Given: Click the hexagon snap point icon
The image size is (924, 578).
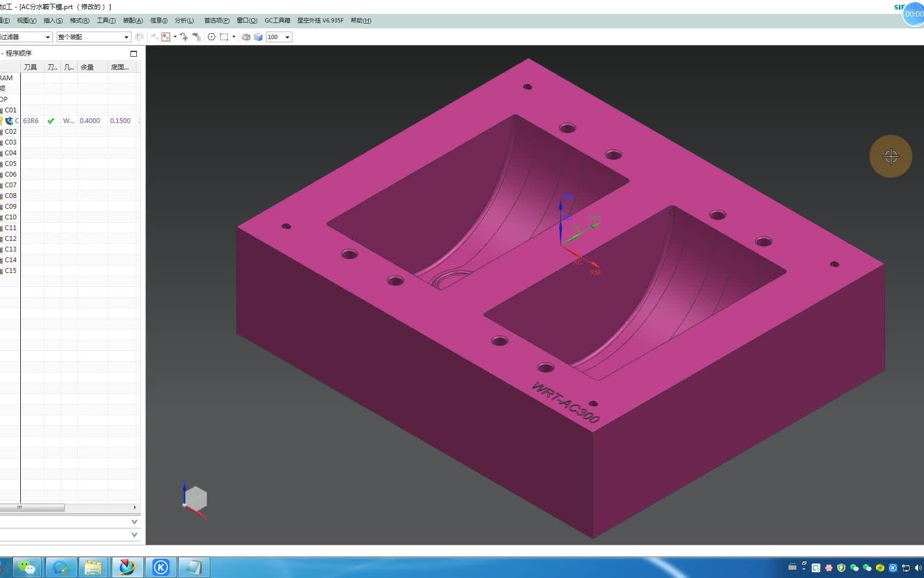Looking at the screenshot, I should [211, 37].
